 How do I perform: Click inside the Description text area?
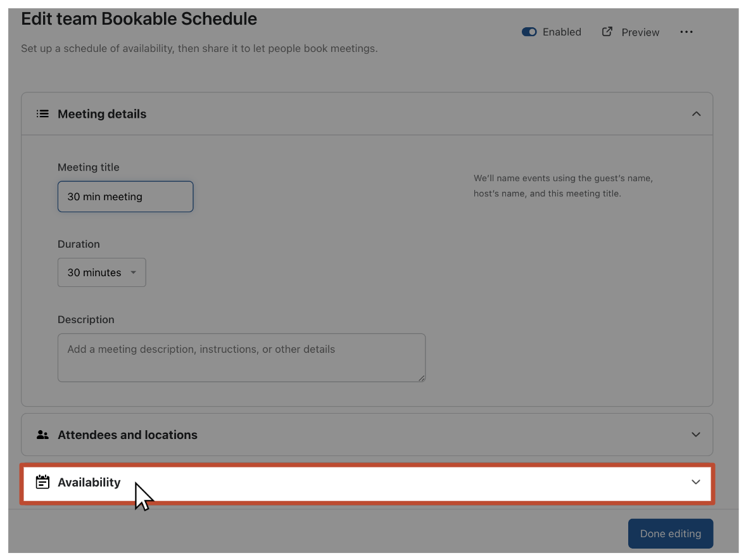242,358
